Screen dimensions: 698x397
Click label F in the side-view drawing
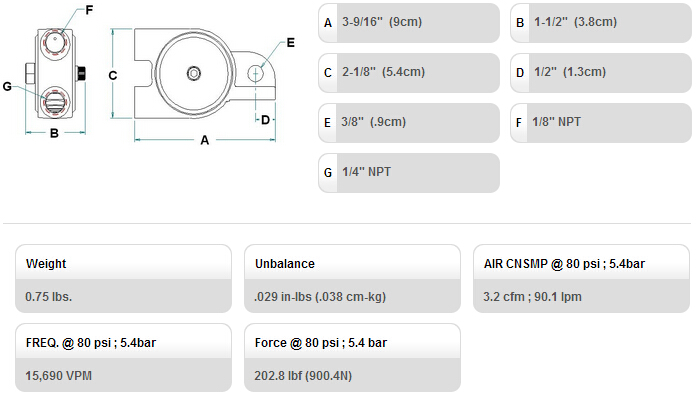[89, 10]
